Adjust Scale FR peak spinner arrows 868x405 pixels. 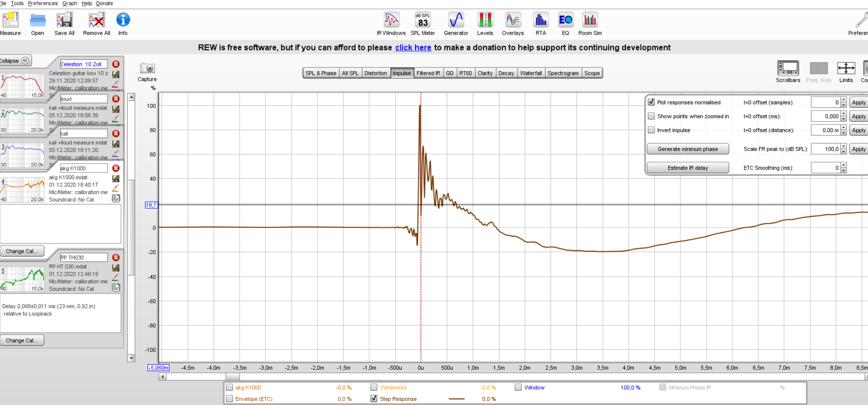pos(843,149)
